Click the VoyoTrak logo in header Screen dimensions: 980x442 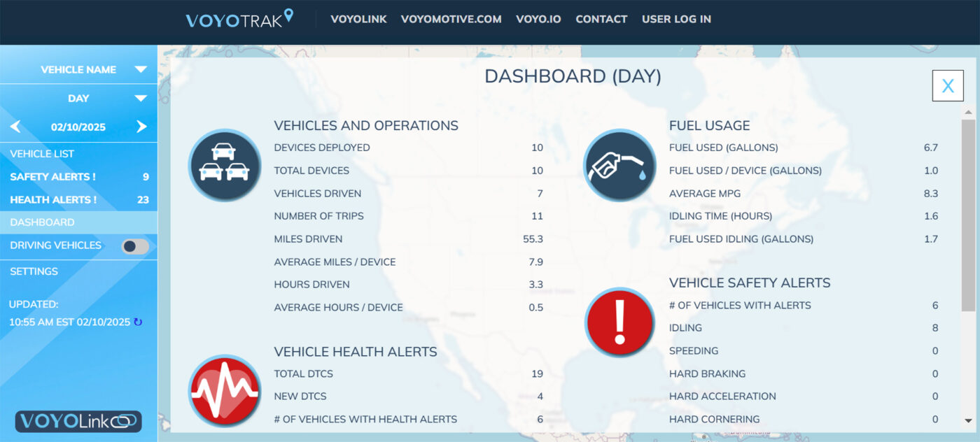[x=239, y=19]
